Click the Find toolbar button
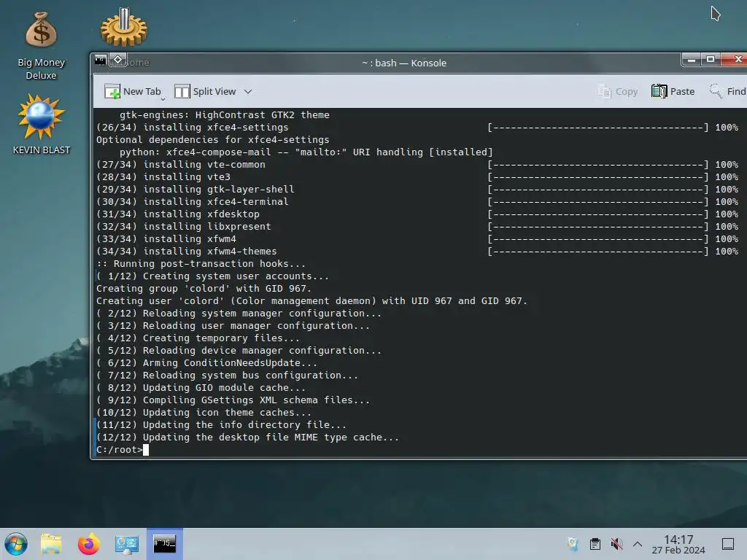This screenshot has width=747, height=560. (727, 91)
